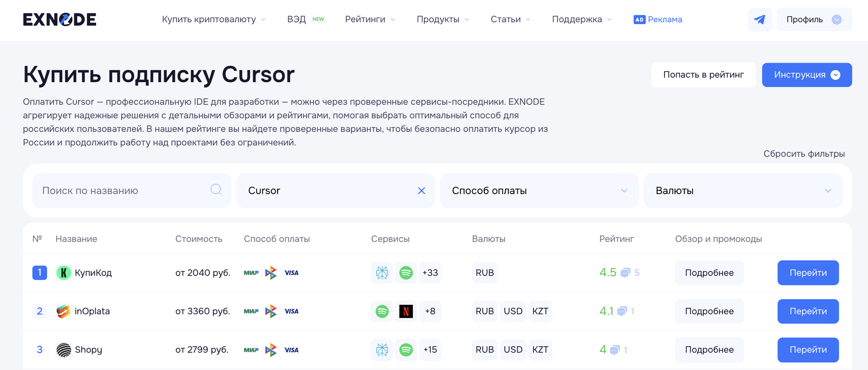Click the inOplata logo icon

(64, 312)
